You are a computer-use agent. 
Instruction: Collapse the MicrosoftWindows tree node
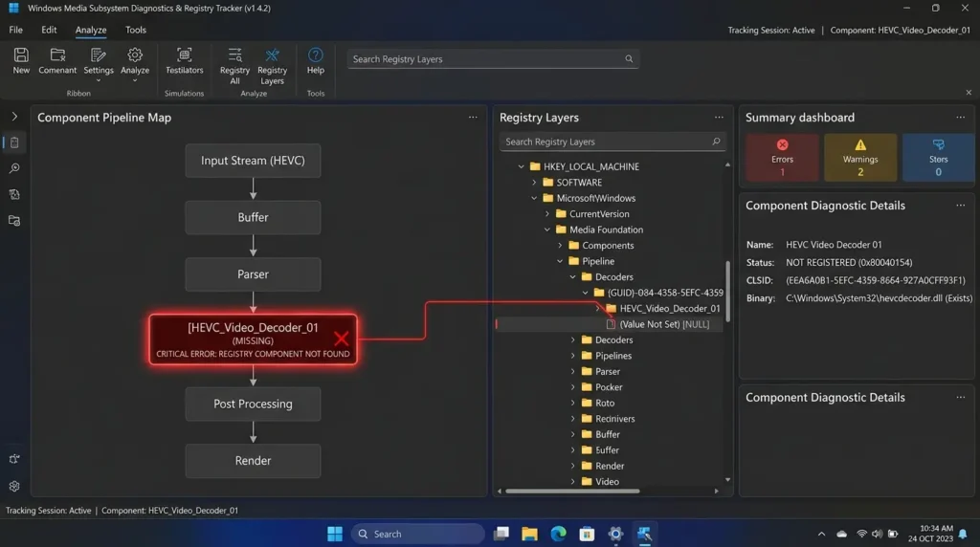pos(534,198)
